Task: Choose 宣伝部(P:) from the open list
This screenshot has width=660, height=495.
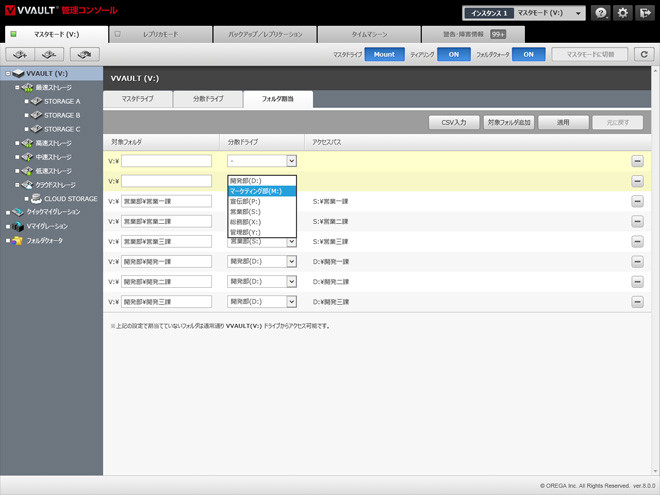Action: click(x=262, y=202)
